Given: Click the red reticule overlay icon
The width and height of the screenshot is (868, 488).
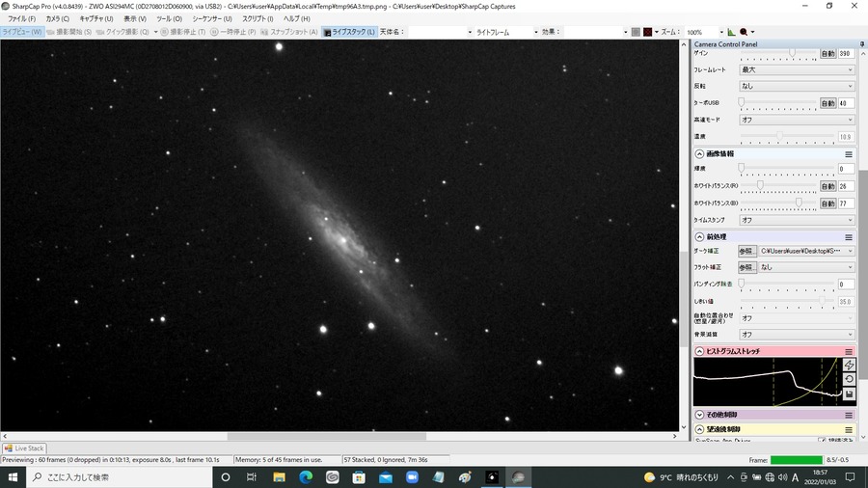Looking at the screenshot, I should pos(647,32).
